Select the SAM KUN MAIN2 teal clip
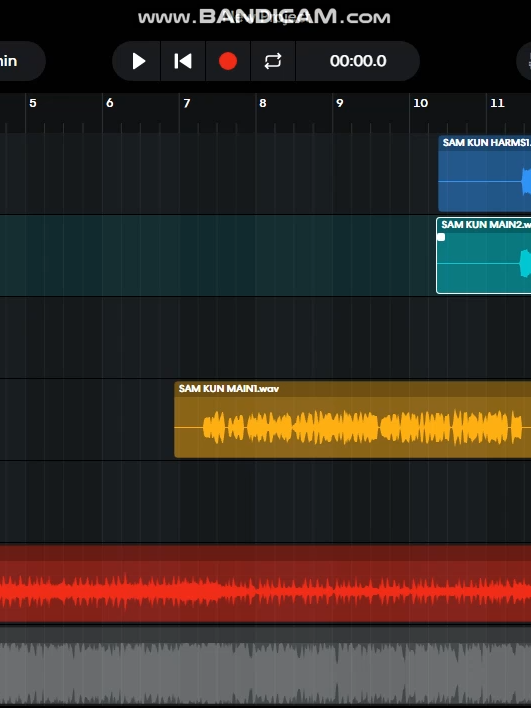The width and height of the screenshot is (531, 708). pos(484,256)
